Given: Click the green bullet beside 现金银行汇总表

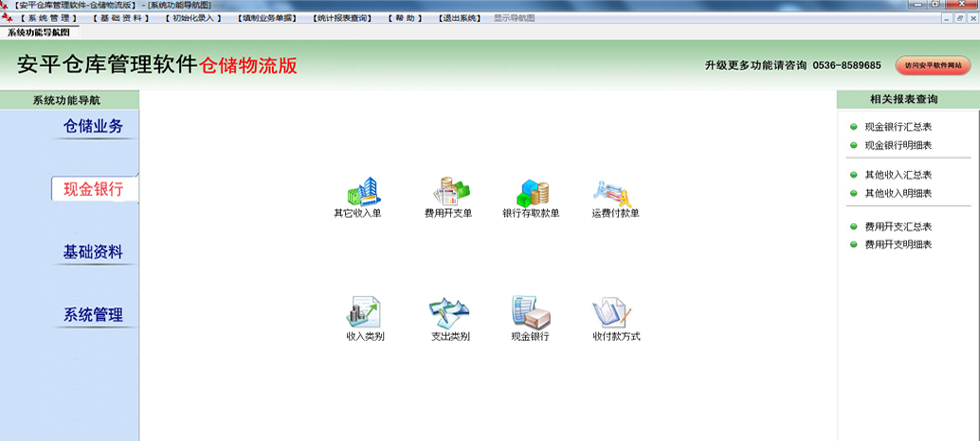Looking at the screenshot, I should [853, 127].
